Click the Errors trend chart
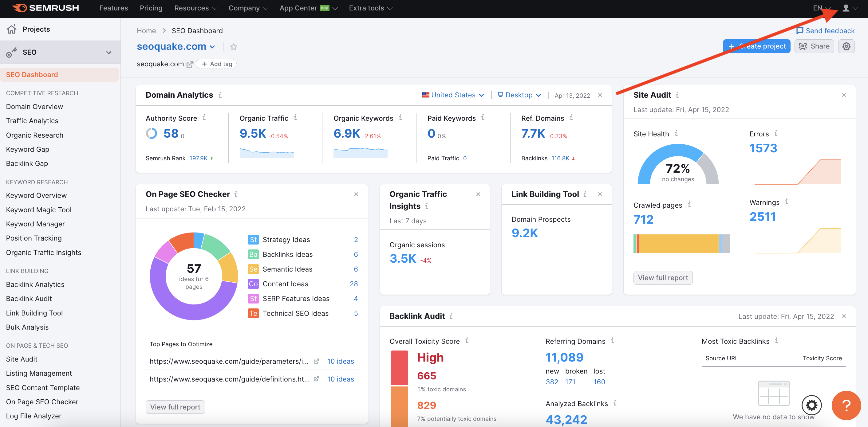 797,172
